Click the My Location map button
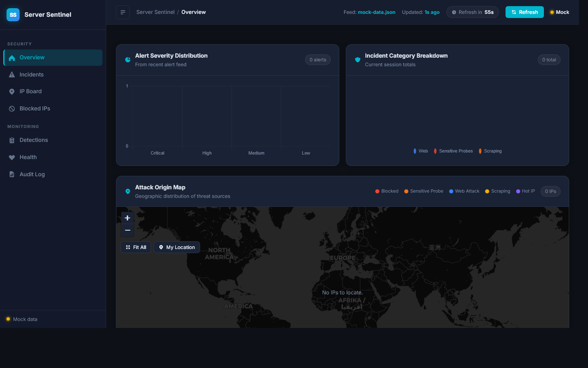Image resolution: width=588 pixels, height=368 pixels. pyautogui.click(x=177, y=247)
